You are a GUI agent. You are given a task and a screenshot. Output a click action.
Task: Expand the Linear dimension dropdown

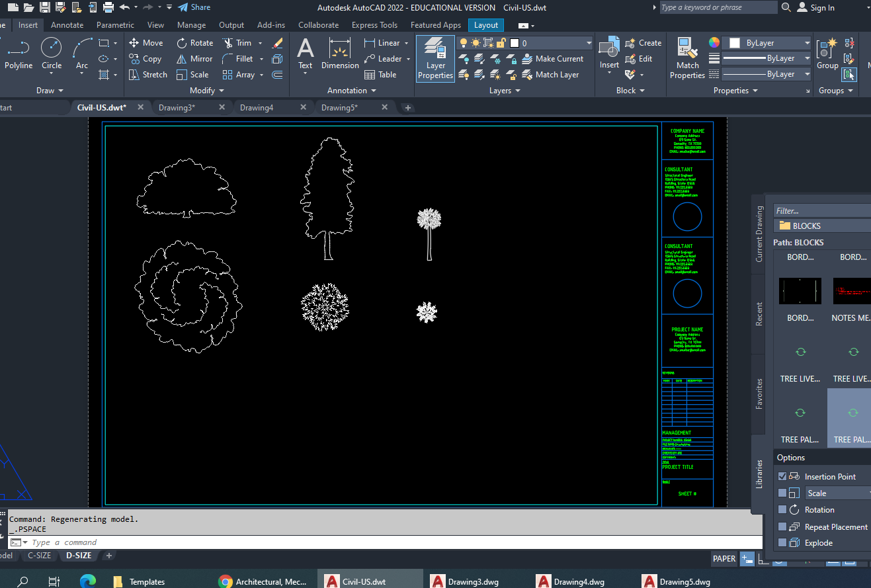click(x=407, y=42)
